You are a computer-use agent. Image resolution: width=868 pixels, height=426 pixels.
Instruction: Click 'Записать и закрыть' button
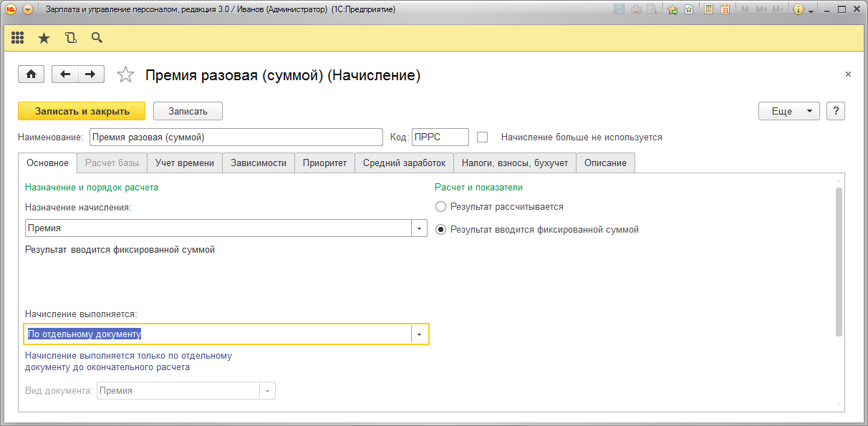[x=82, y=111]
